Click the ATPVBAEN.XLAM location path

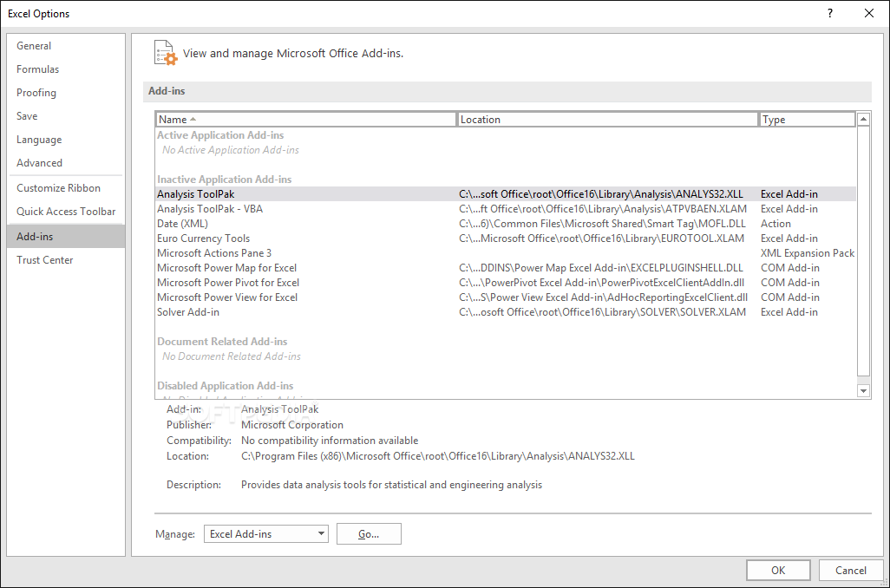[603, 209]
